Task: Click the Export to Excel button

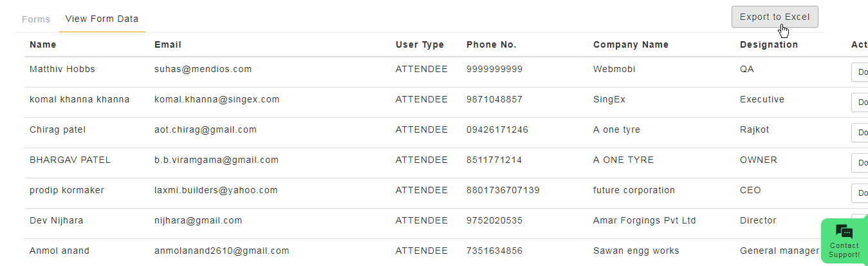Action: (775, 17)
